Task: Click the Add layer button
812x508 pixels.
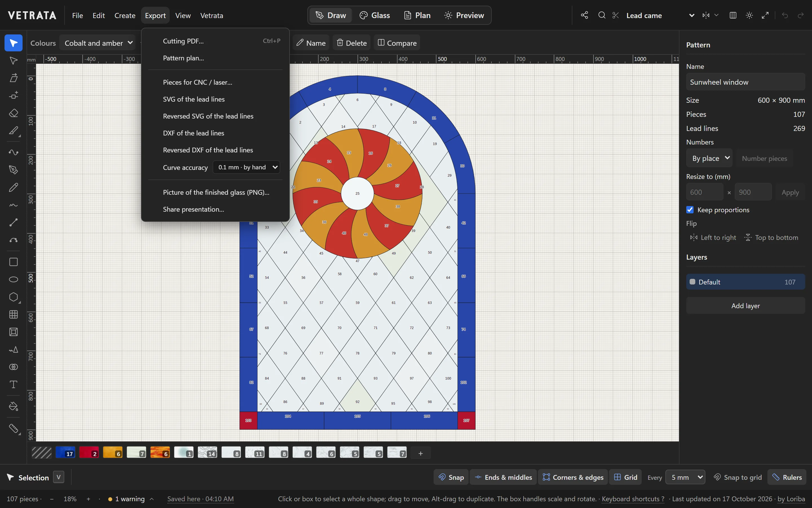Action: tap(745, 305)
